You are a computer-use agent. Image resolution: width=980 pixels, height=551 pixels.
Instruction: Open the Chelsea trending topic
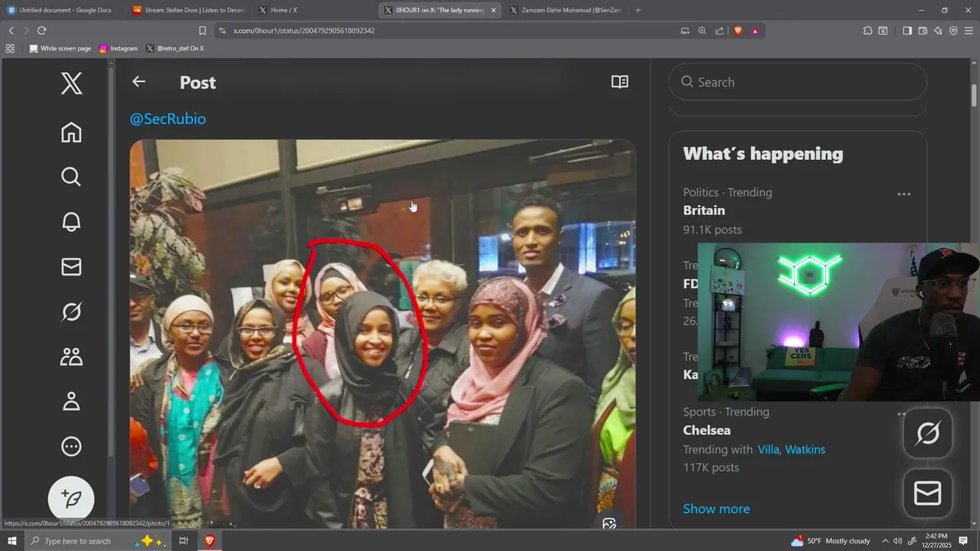tap(707, 430)
